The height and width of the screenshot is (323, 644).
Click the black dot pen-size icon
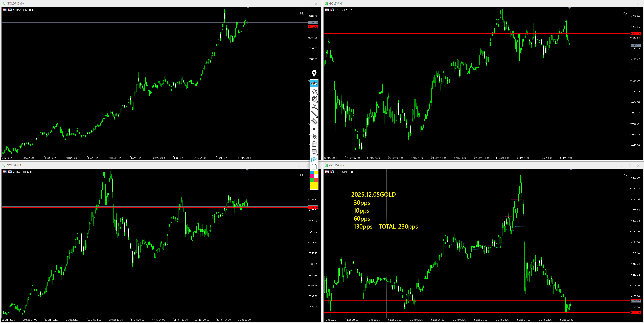coord(314,129)
